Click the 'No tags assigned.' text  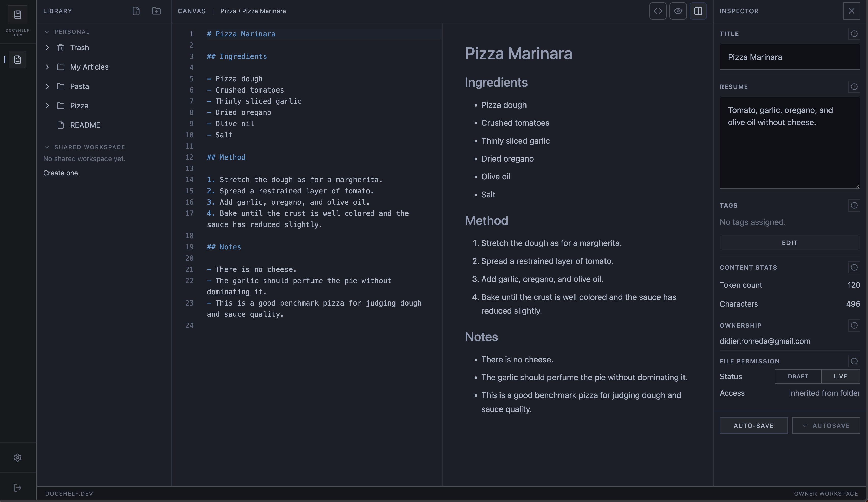coord(753,222)
